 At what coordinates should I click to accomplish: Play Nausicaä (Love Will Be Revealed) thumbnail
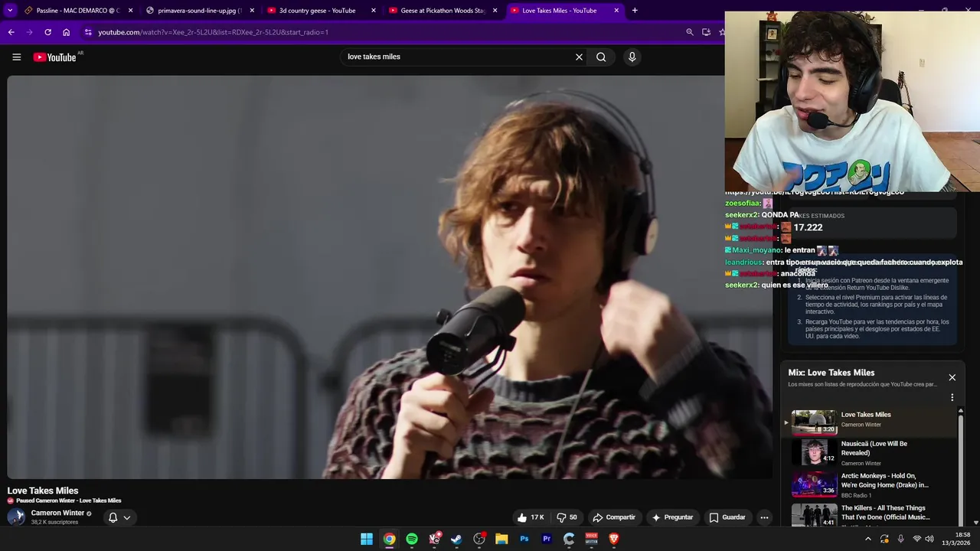(814, 452)
